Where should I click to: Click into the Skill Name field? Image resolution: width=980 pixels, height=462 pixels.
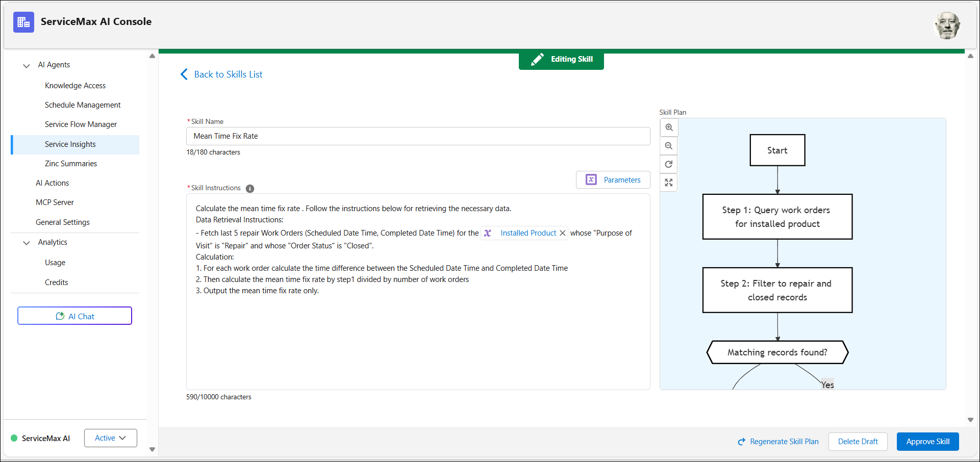coord(418,136)
